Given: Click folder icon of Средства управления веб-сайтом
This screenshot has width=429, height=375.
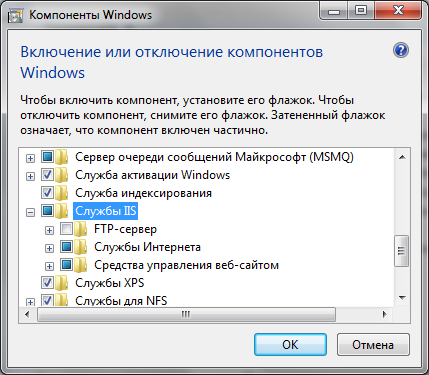Looking at the screenshot, I should tap(81, 265).
